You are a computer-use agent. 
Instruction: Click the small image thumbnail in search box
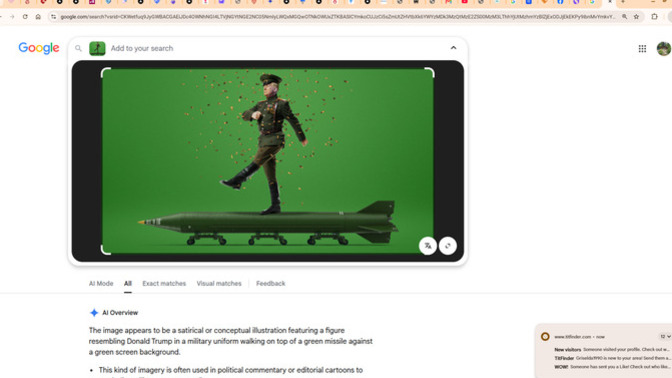97,48
